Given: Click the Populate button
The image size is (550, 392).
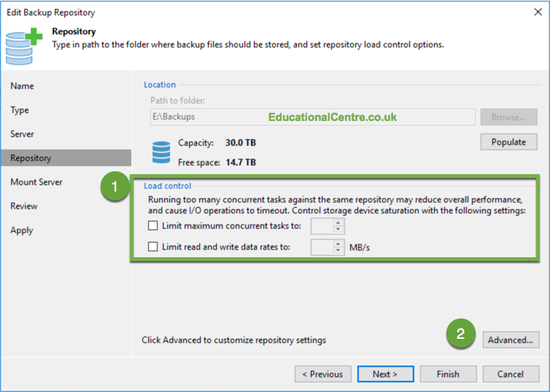Looking at the screenshot, I should pos(508,142).
